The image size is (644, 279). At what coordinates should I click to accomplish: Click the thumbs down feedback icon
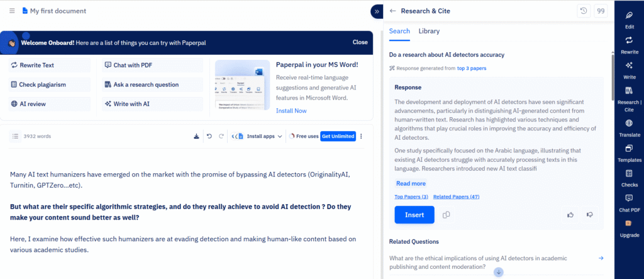pos(589,215)
